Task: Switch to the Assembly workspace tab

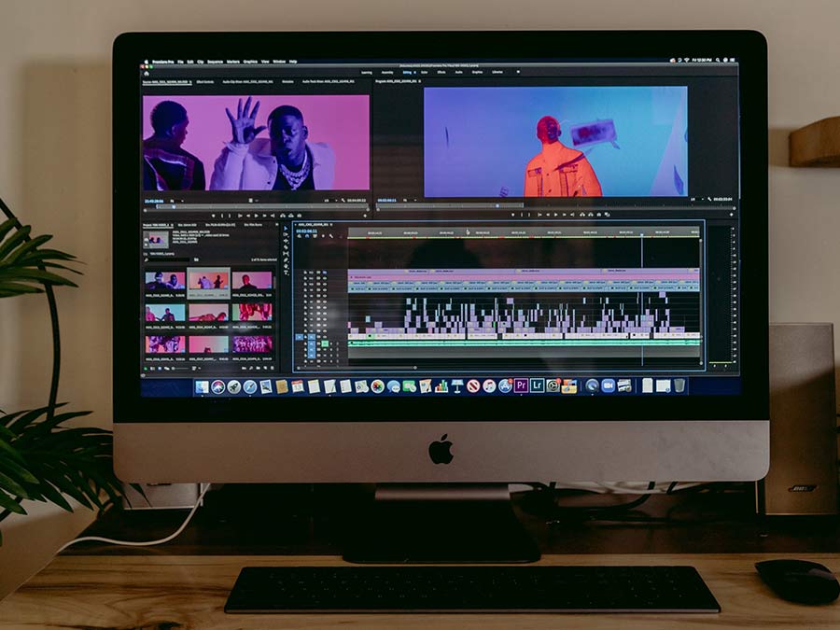Action: (x=388, y=71)
